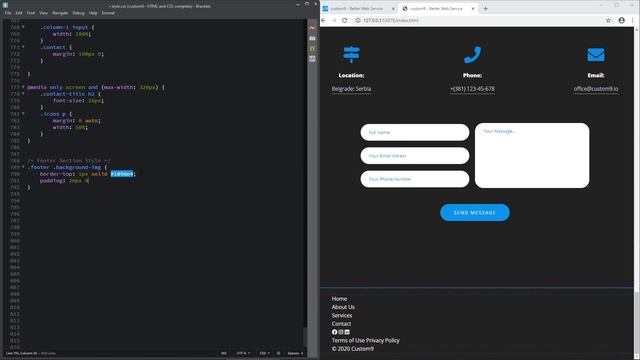The image size is (640, 360).
Task: Click Services footer link
Action: (342, 316)
